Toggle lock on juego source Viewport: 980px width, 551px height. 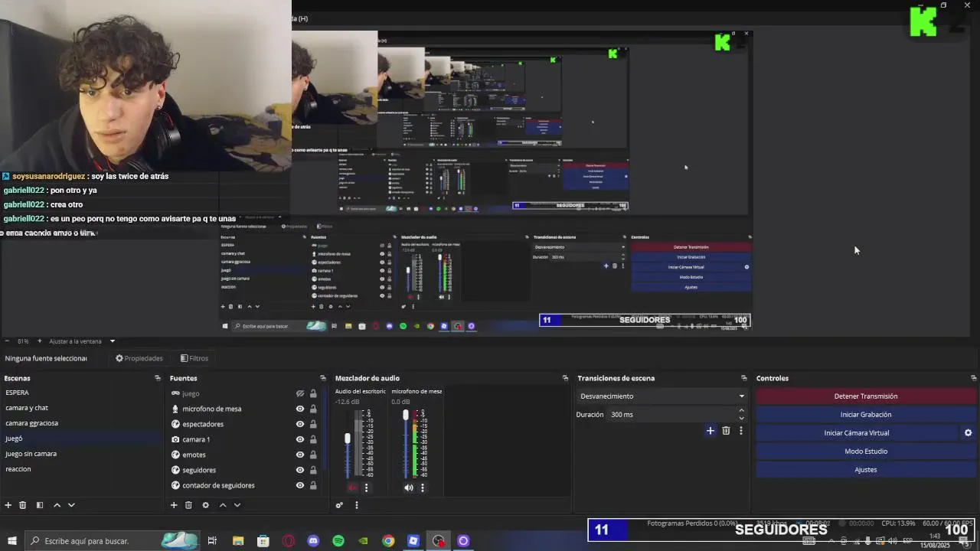pos(313,393)
